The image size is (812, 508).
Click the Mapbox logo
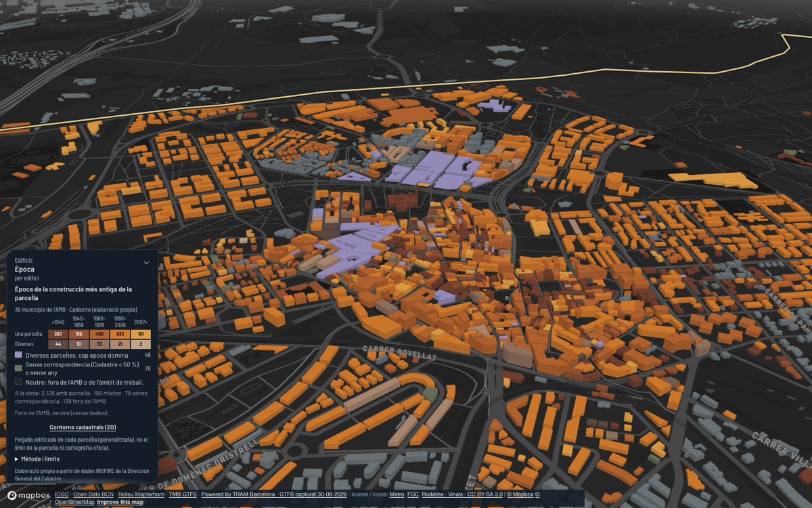pyautogui.click(x=28, y=496)
